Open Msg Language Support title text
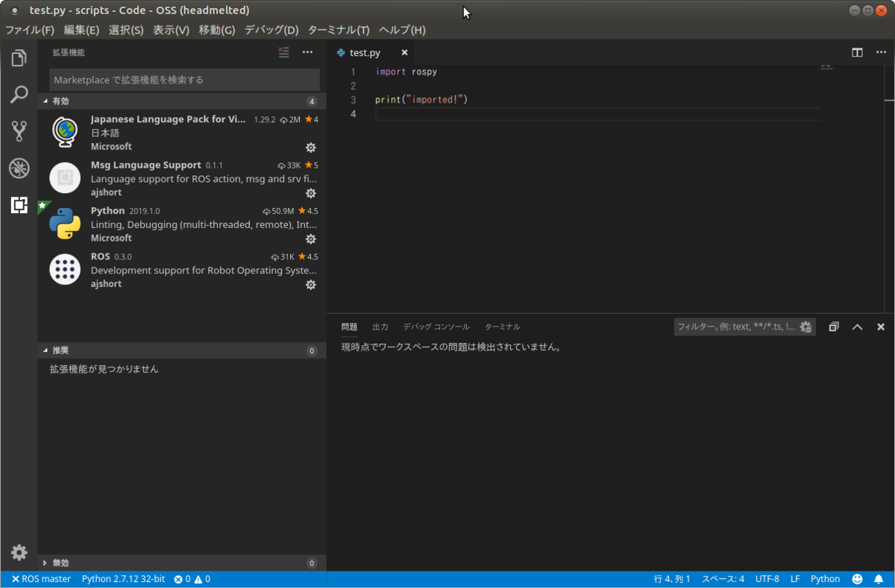This screenshot has height=588, width=895. (146, 165)
